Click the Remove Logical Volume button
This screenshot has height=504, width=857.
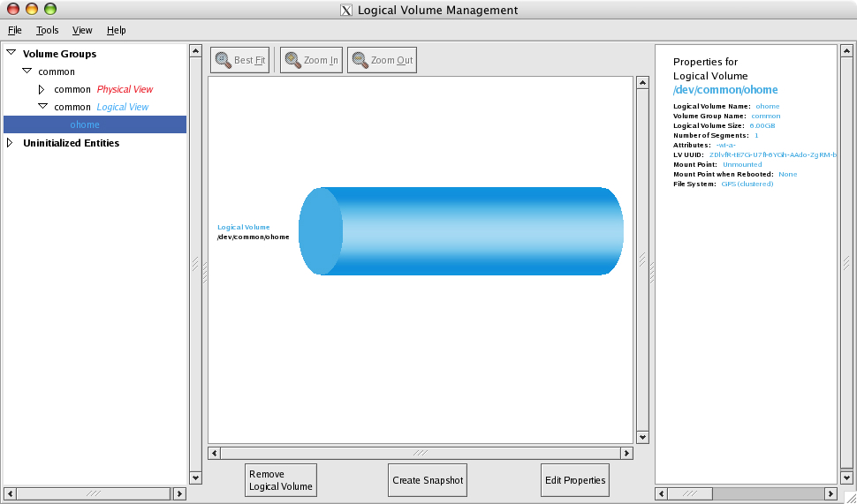tap(280, 480)
